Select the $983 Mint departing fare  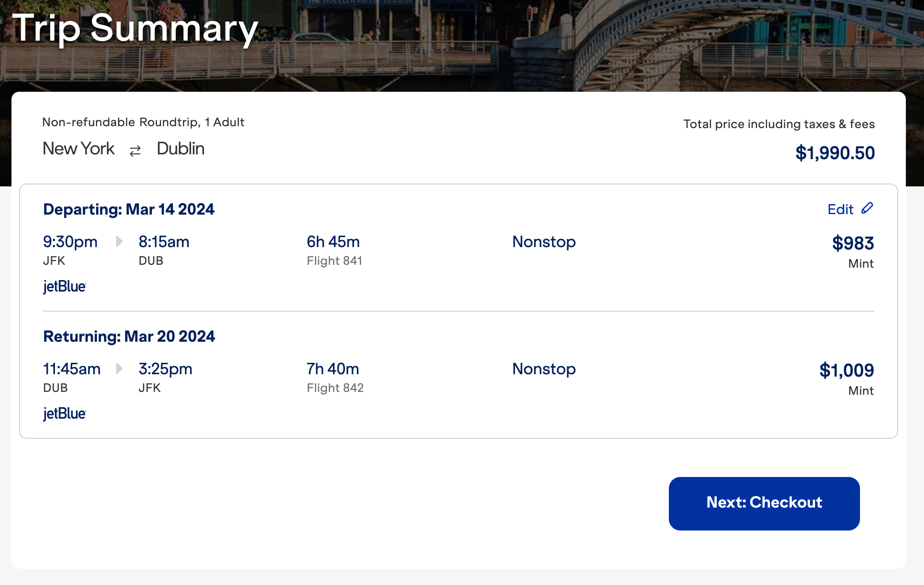click(854, 243)
